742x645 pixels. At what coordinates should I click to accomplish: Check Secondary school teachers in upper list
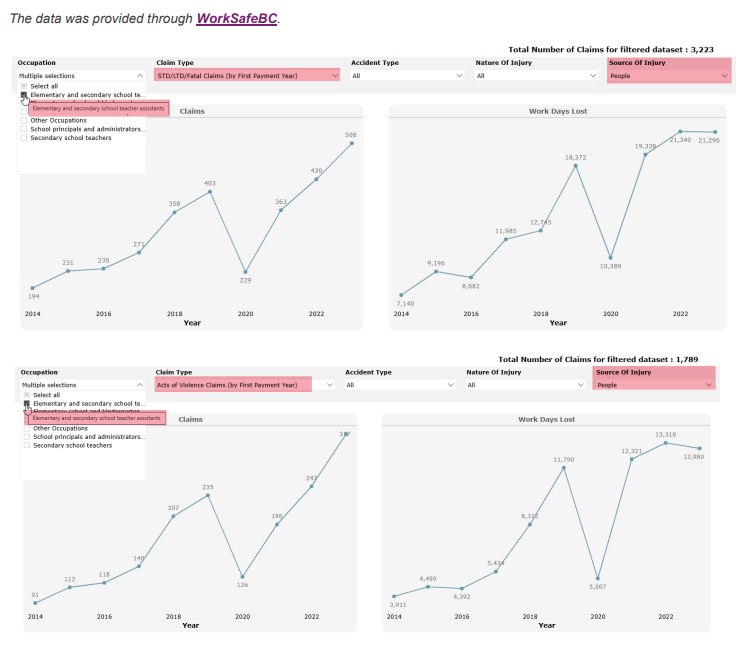(25, 138)
